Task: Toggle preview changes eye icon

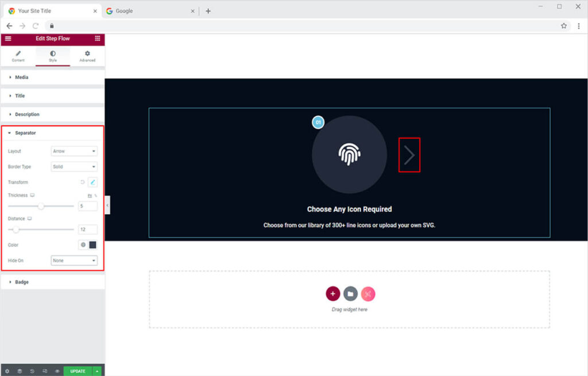Action: coord(57,371)
